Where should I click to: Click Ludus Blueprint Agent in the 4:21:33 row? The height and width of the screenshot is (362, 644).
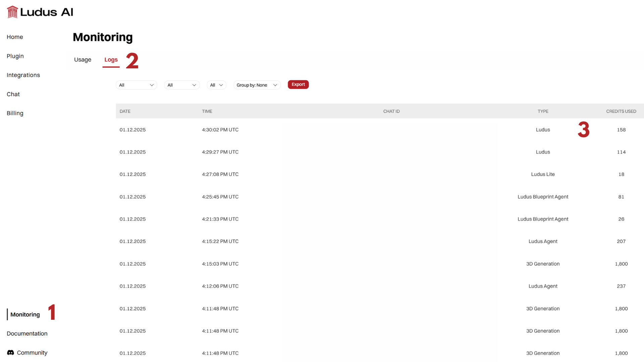tap(543, 219)
